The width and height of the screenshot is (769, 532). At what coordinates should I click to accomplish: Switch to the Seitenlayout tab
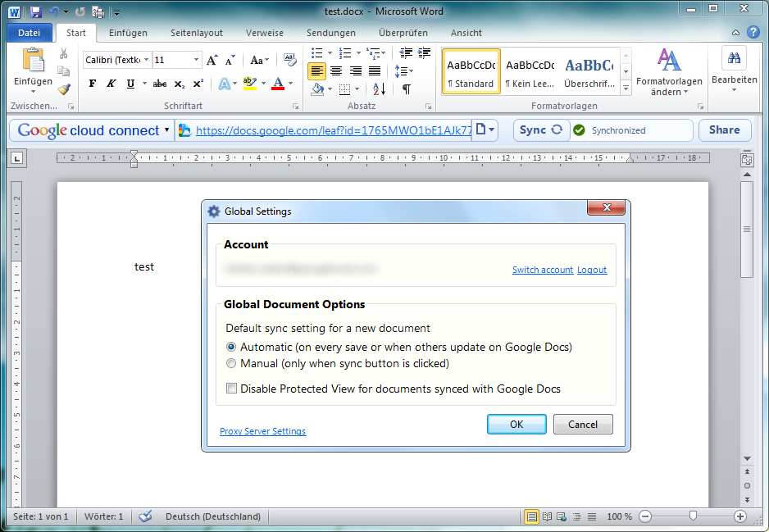[197, 33]
